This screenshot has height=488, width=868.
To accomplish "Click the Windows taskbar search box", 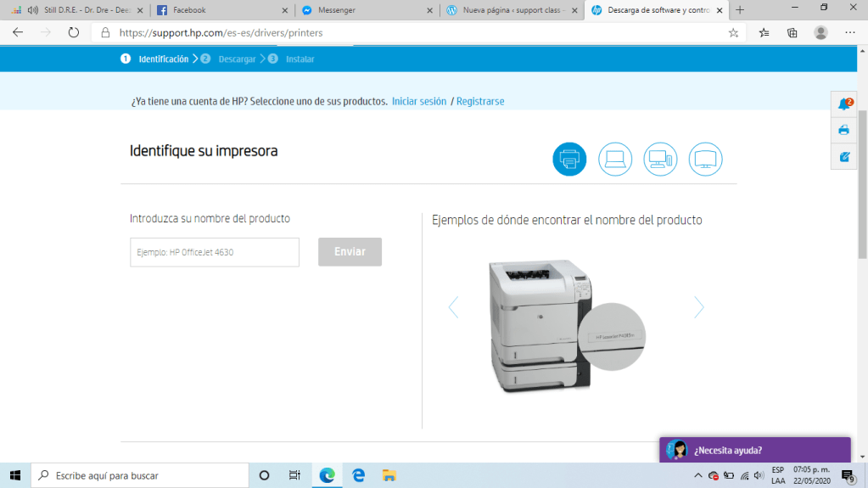I will tap(139, 475).
